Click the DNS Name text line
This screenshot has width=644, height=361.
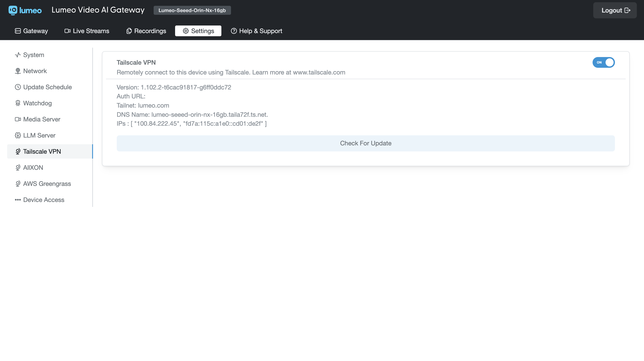point(192,115)
